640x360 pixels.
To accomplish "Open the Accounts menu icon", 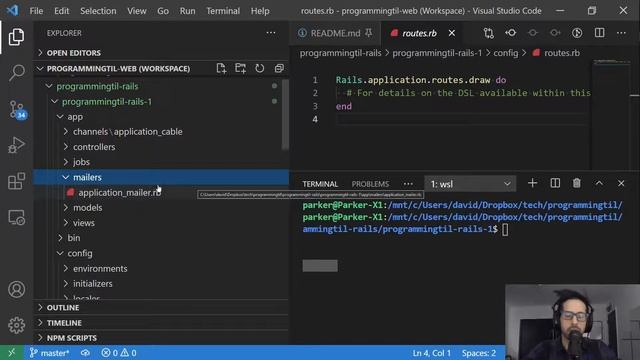I will tap(16, 289).
